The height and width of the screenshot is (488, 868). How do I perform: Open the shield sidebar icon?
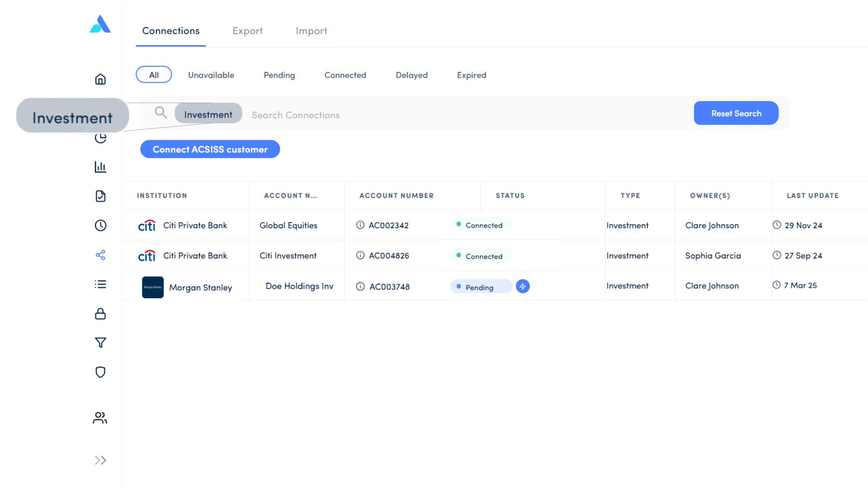point(100,372)
